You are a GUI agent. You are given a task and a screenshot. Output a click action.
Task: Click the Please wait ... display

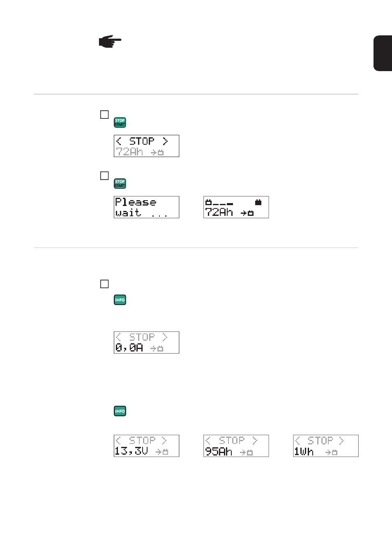(x=146, y=207)
